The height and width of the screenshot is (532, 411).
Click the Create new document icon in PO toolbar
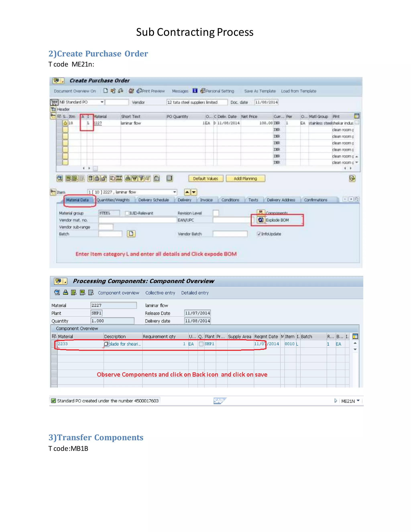click(105, 91)
